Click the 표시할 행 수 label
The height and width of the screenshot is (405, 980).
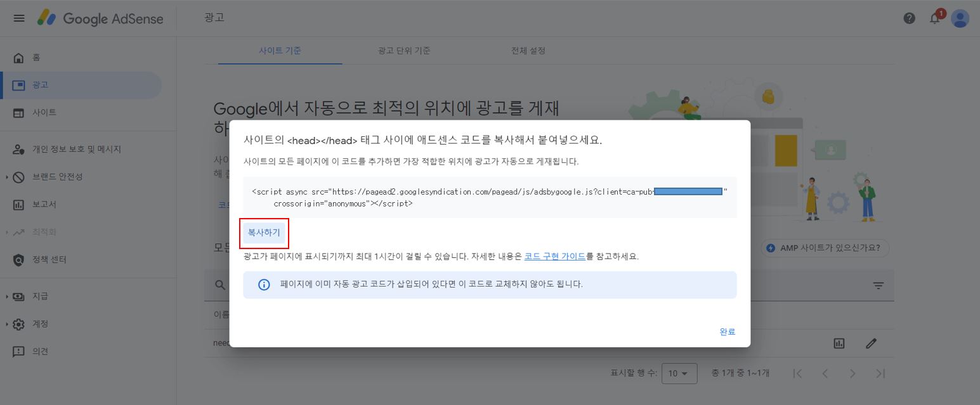pyautogui.click(x=634, y=373)
